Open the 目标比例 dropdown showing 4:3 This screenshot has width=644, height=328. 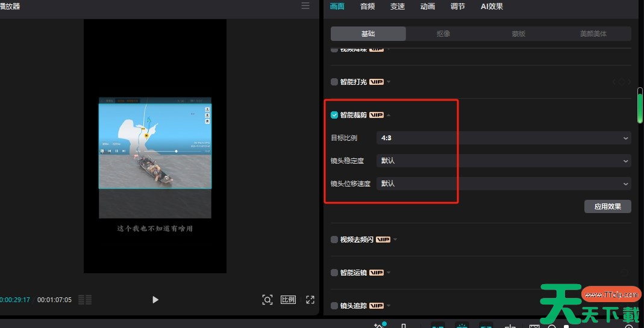503,138
